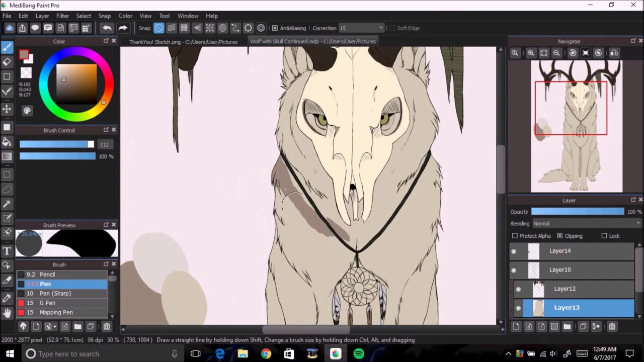Enable the crisscross grid snap guide
The image size is (644, 362).
tap(184, 28)
